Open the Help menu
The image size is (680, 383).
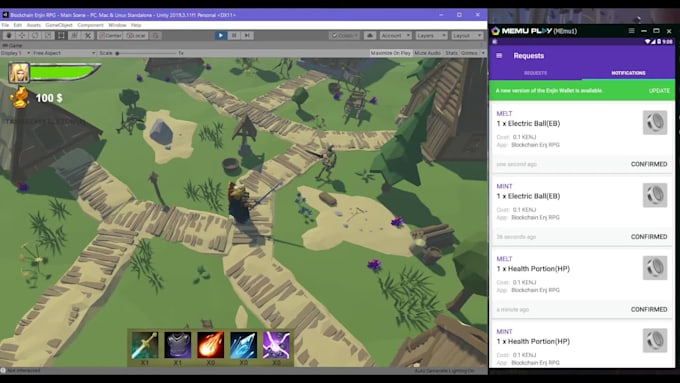click(x=136, y=25)
